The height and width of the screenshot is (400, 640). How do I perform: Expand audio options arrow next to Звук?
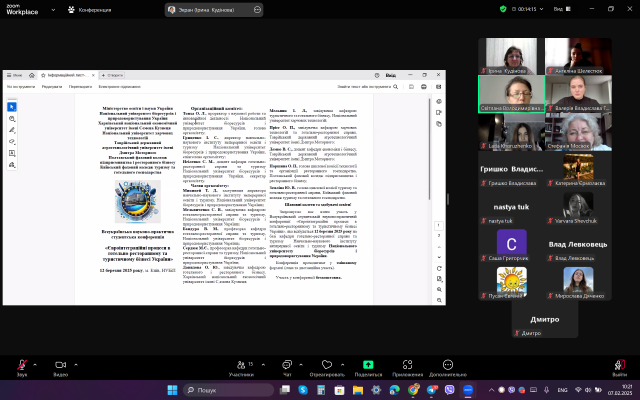coord(37,362)
